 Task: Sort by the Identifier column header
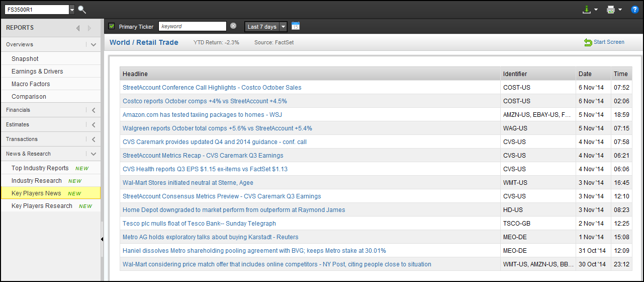538,74
